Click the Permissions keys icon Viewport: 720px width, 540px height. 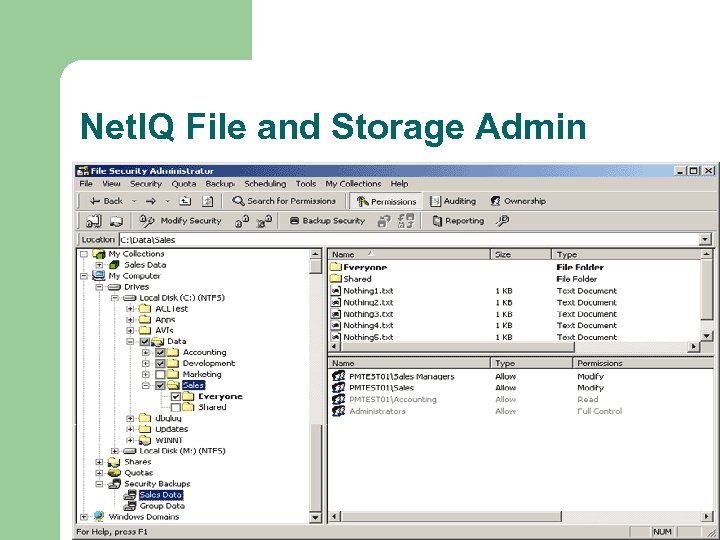pyautogui.click(x=362, y=201)
